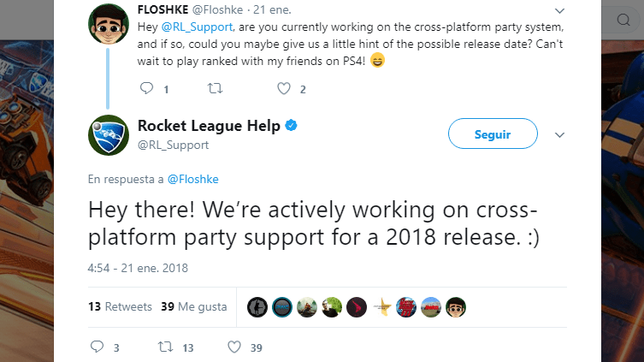Retweet FLOSHKE's original tweet

215,88
